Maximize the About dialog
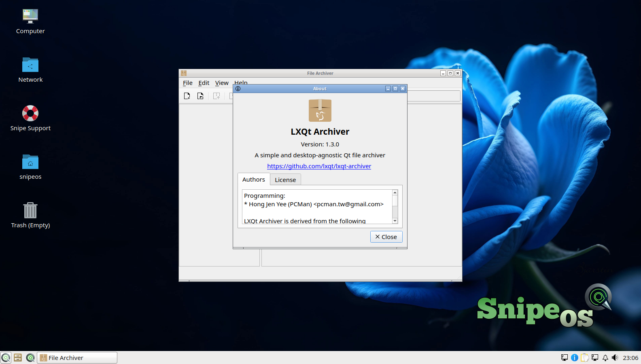This screenshot has height=364, width=641. [x=395, y=89]
